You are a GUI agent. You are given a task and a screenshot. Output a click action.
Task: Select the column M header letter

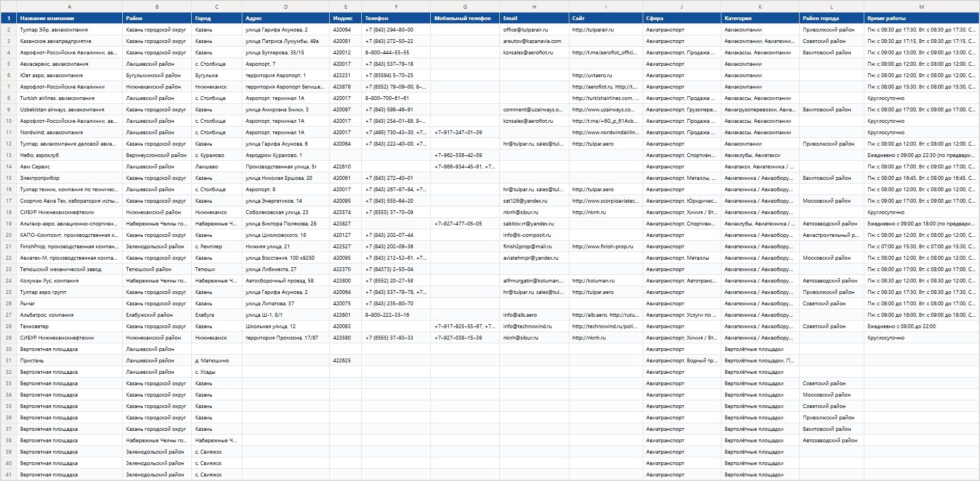click(921, 7)
